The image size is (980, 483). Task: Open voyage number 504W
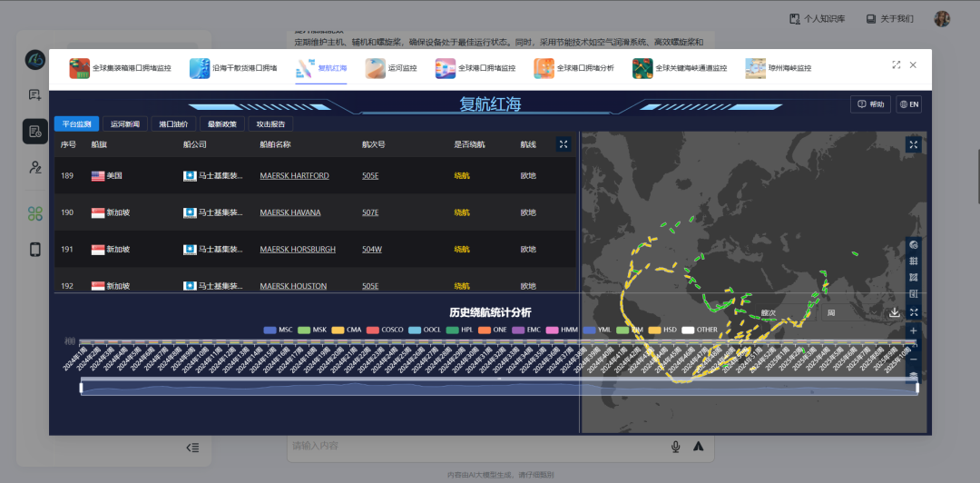371,249
